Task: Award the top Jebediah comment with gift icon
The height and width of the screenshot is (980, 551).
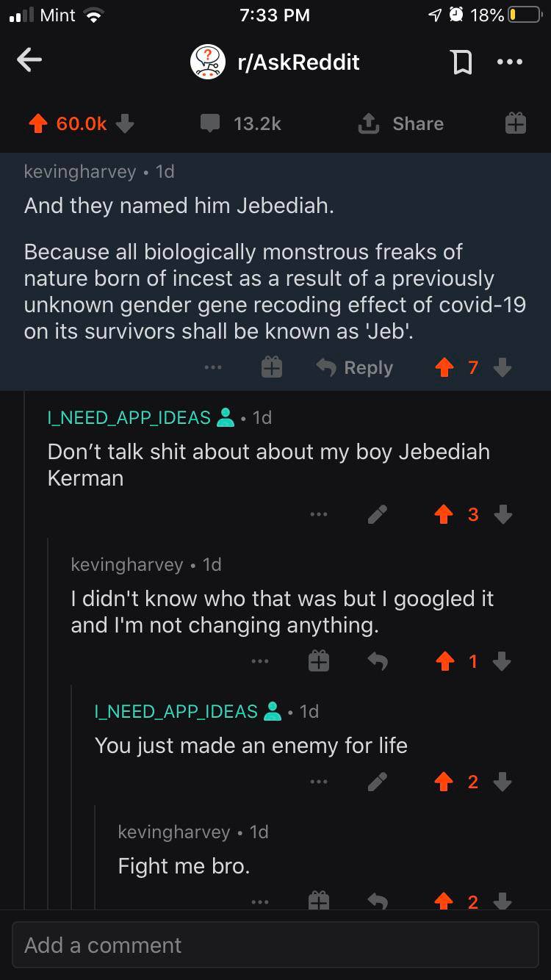Action: (272, 367)
